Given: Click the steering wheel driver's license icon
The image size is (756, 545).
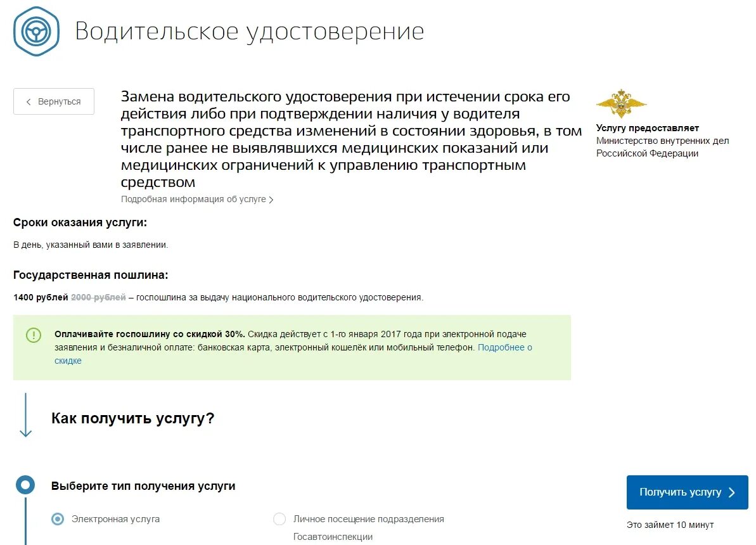Looking at the screenshot, I should 36,32.
